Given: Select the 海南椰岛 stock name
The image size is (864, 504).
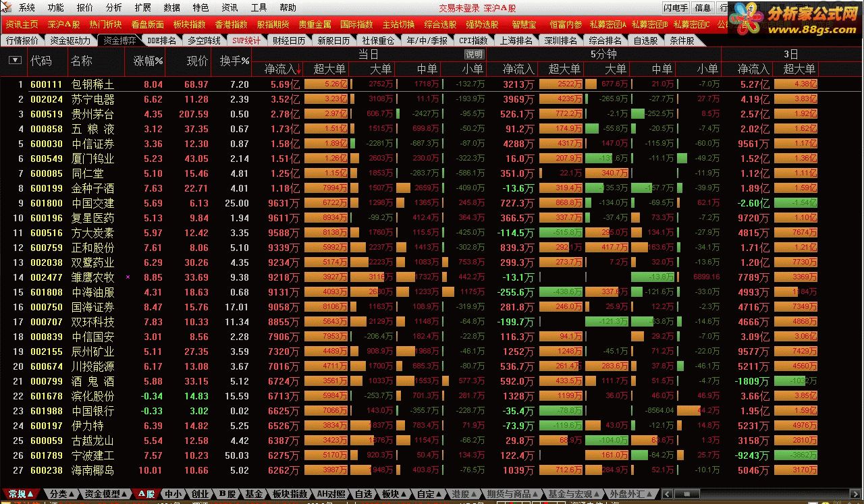Looking at the screenshot, I should pyautogui.click(x=93, y=470).
